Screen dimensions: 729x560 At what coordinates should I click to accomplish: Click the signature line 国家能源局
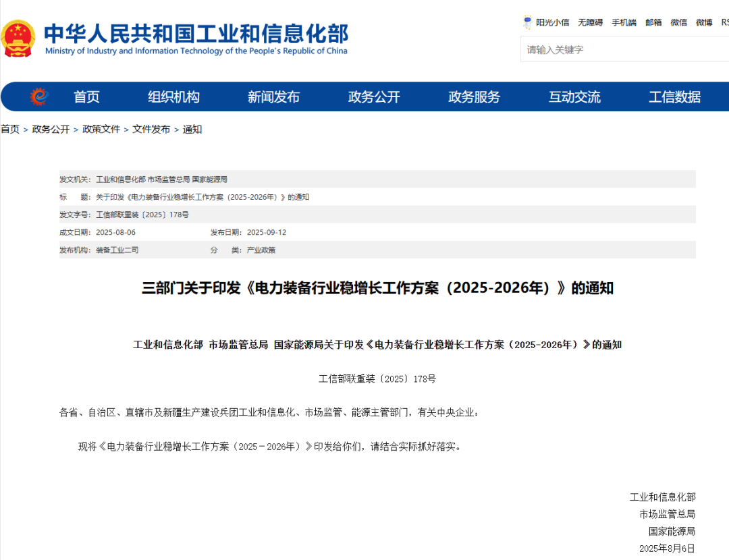click(x=672, y=531)
